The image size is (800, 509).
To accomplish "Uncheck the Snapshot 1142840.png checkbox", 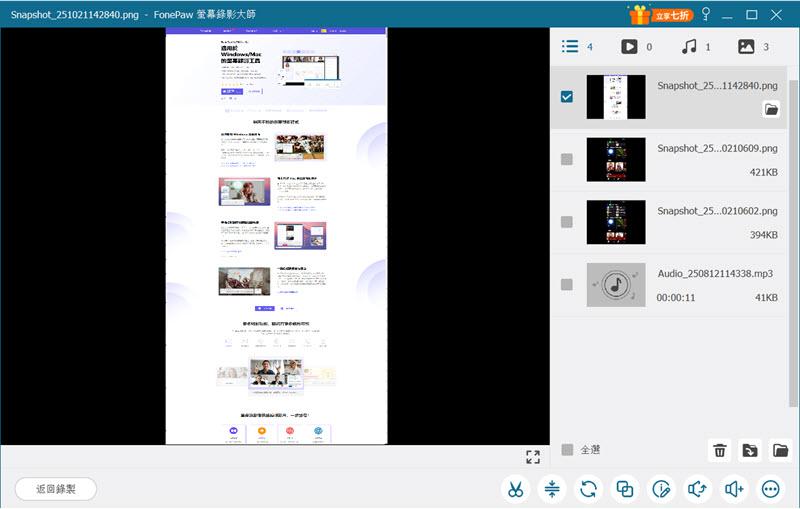I will (567, 98).
